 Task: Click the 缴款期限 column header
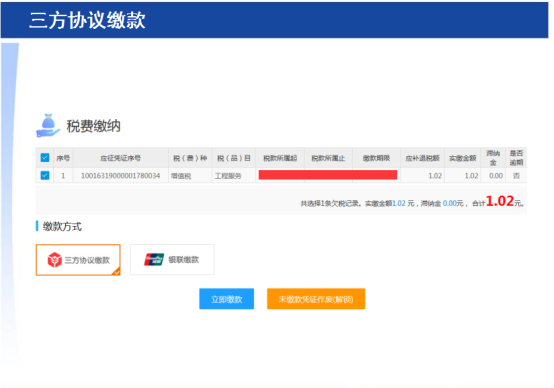(376, 158)
